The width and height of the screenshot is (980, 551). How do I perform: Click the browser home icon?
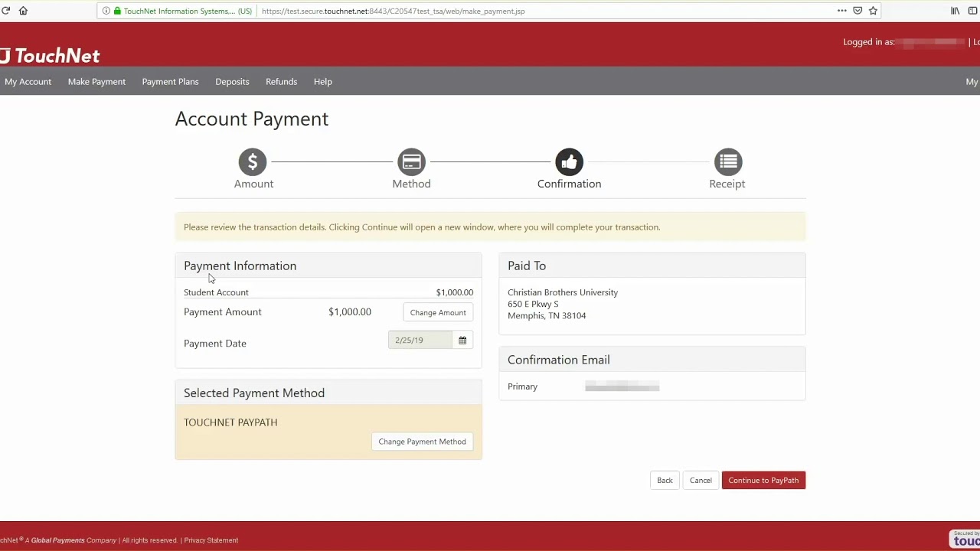point(23,11)
